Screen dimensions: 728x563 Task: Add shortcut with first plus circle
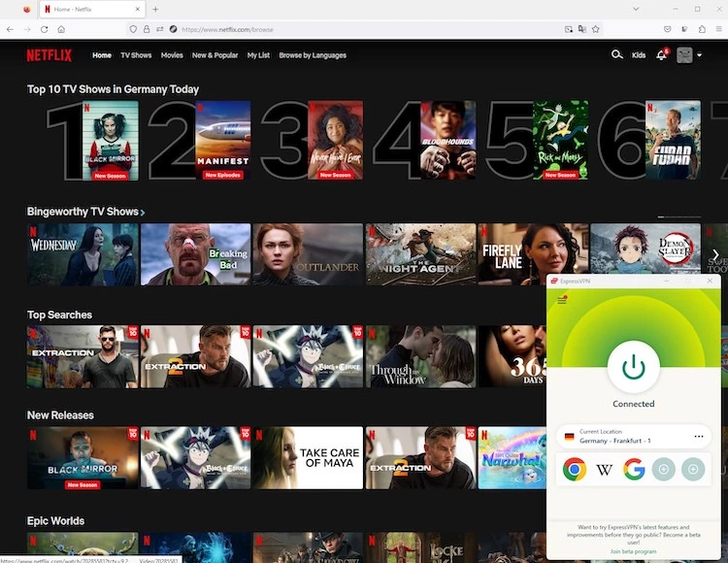(x=664, y=470)
